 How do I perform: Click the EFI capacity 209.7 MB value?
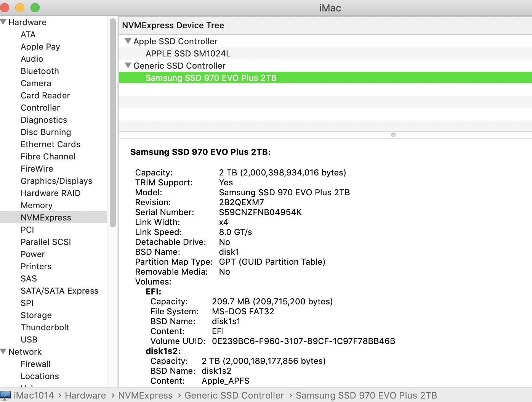pos(272,301)
